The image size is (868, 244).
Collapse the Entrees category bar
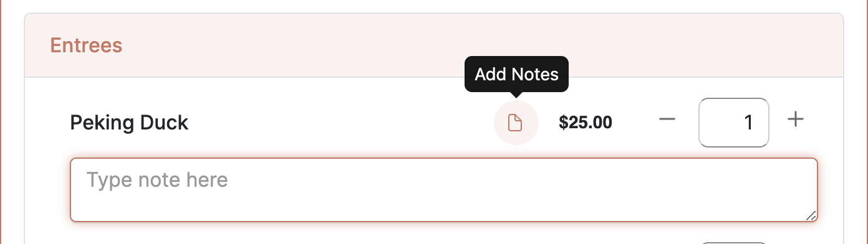pyautogui.click(x=434, y=45)
